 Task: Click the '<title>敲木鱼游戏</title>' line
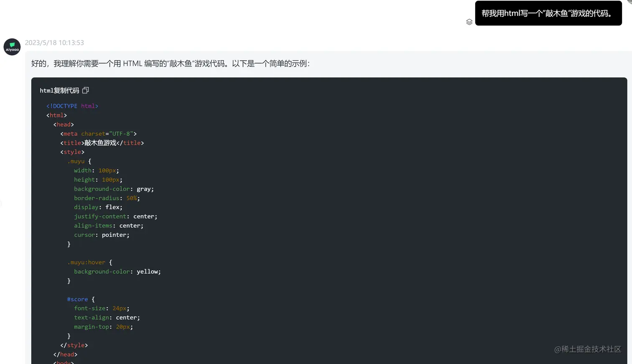[102, 143]
